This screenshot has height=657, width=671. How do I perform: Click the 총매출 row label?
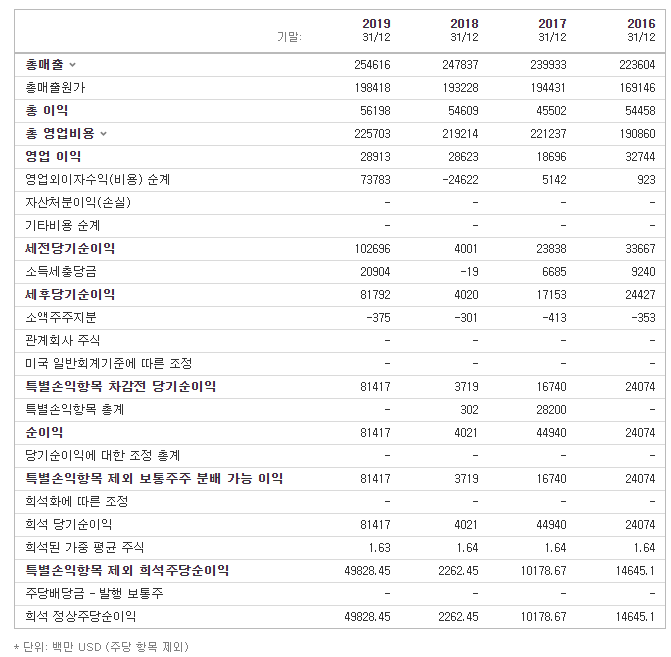[x=45, y=65]
